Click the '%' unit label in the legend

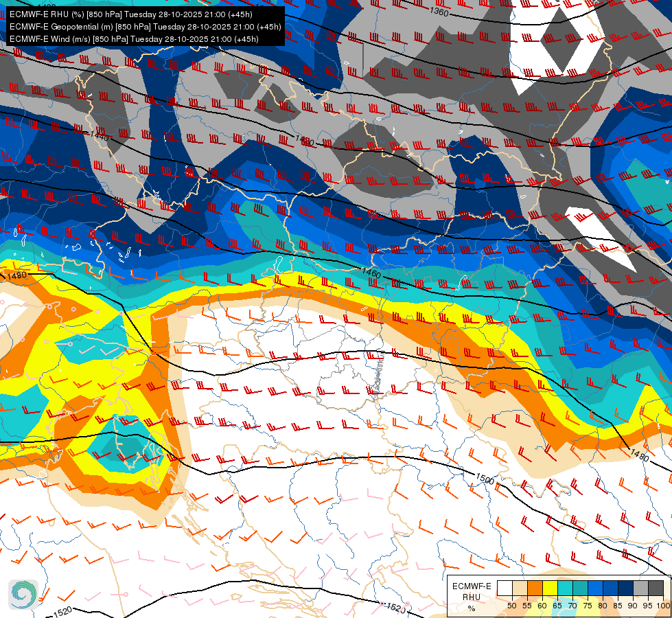click(x=472, y=608)
